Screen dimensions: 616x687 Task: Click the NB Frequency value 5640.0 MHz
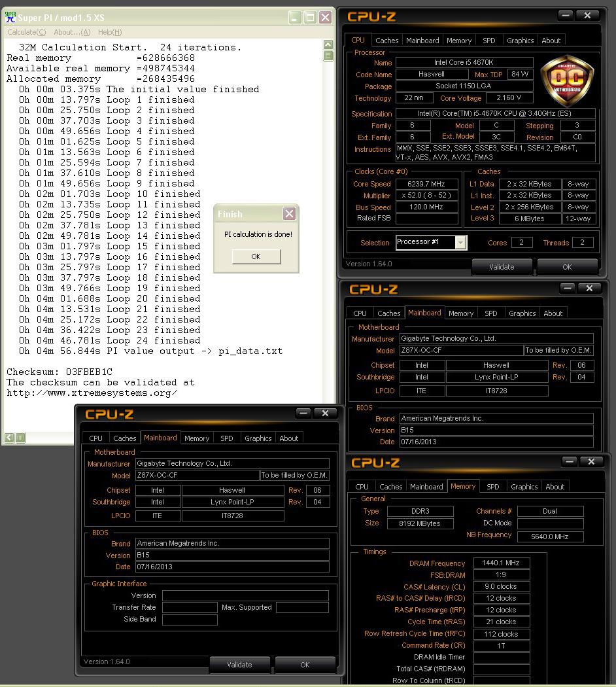(x=550, y=537)
